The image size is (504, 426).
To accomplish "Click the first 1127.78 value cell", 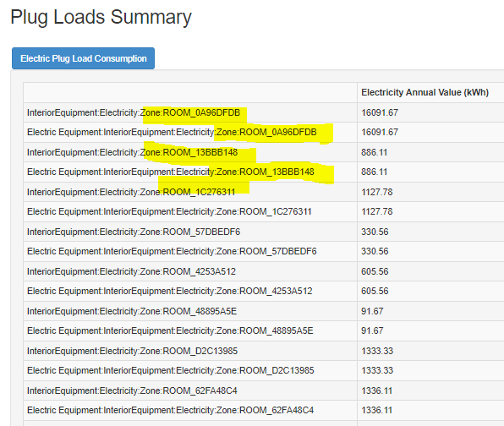I will 376,192.
